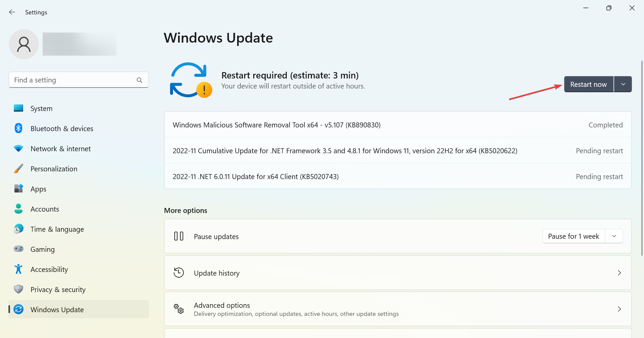This screenshot has width=644, height=338.
Task: Click Pending restart status for KB5020622
Action: pos(599,151)
